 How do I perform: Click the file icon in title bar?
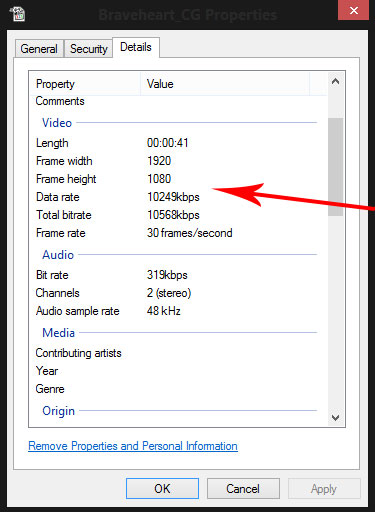tap(17, 14)
